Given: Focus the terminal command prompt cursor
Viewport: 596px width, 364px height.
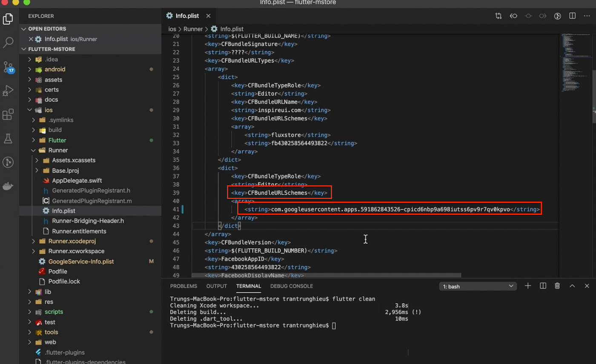Looking at the screenshot, I should click(x=334, y=326).
